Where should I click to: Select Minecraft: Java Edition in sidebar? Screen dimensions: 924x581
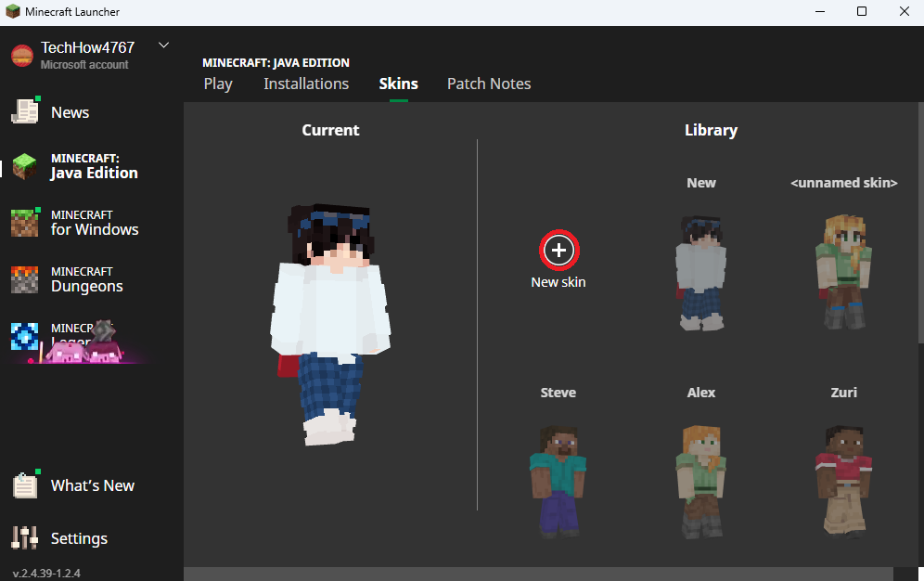click(x=83, y=167)
